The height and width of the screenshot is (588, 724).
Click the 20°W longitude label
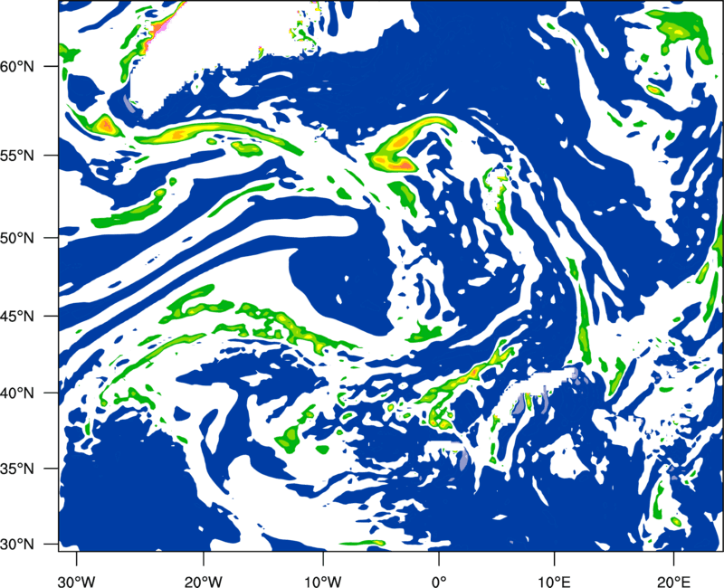click(x=203, y=582)
